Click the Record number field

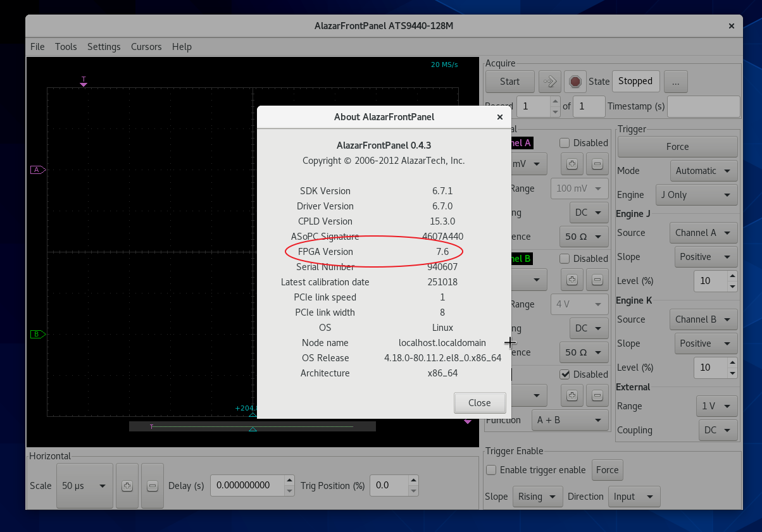coord(534,106)
